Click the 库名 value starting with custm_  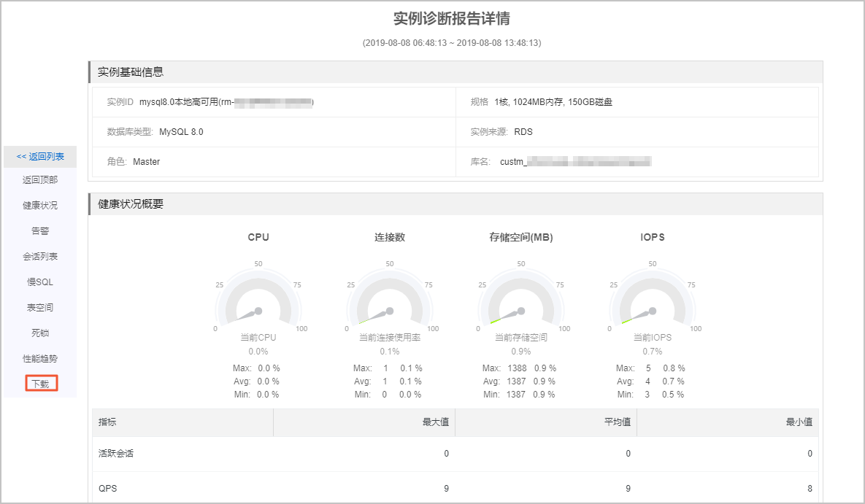point(575,162)
